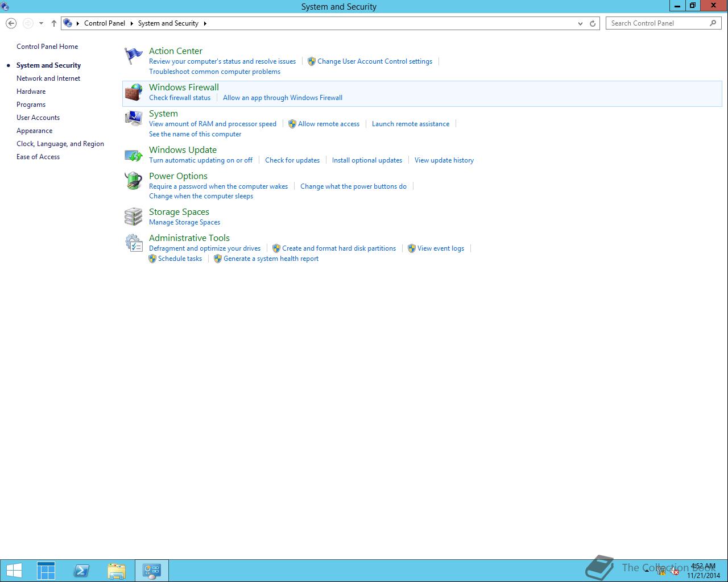Expand the root breadcrumb arrow before Control Panel
Screen dimensions: 728x582
click(x=78, y=23)
